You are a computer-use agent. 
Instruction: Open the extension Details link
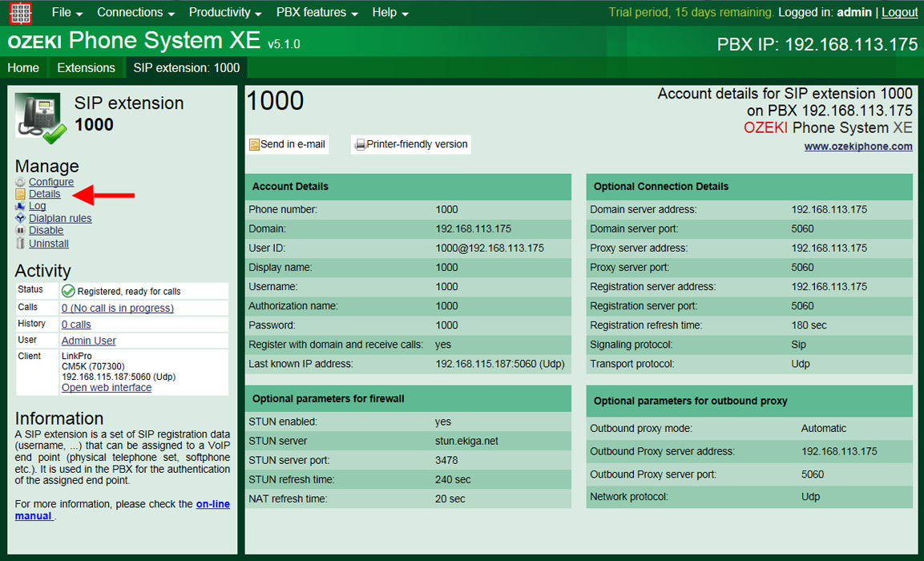coord(45,194)
